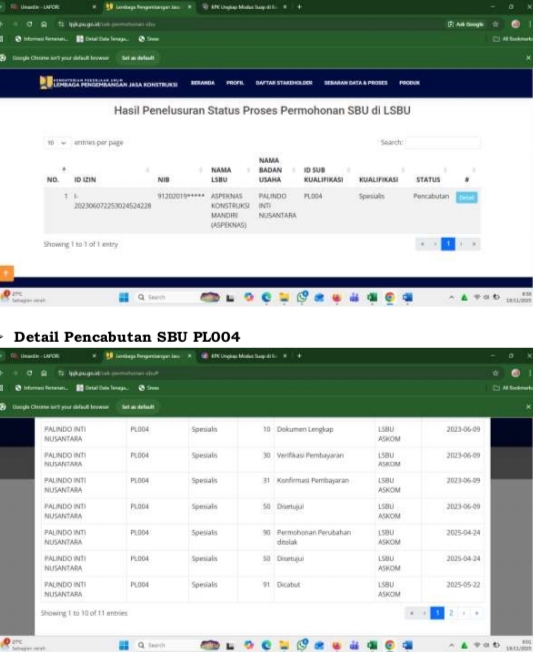Sort table by STATUS column

coord(428,180)
